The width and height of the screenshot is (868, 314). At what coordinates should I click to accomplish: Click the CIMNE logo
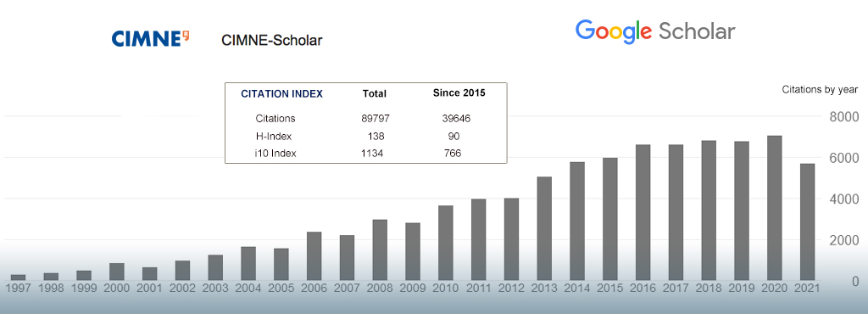coord(151,39)
